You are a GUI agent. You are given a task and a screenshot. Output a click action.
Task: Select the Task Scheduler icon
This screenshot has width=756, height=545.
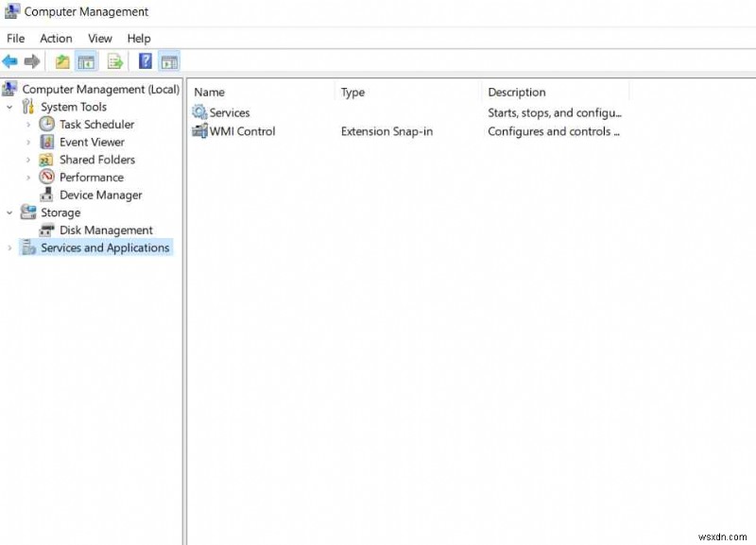click(x=46, y=124)
